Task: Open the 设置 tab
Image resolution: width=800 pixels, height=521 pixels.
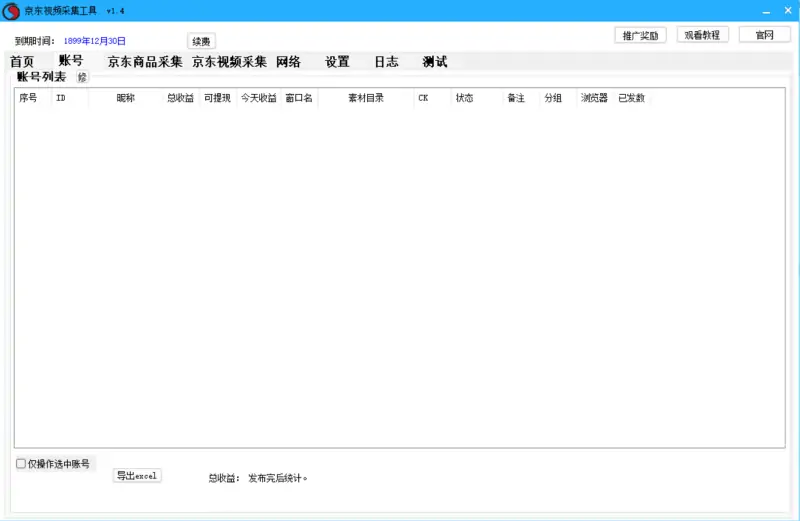Action: [337, 62]
